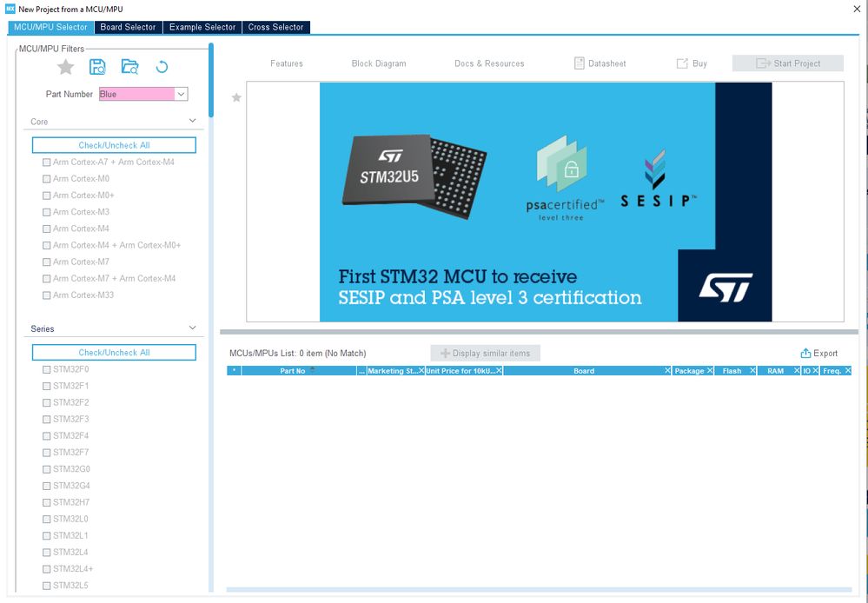Viewport: 868px width, 603px height.
Task: Show favorite MCUs with the star filter icon
Action: pos(65,67)
